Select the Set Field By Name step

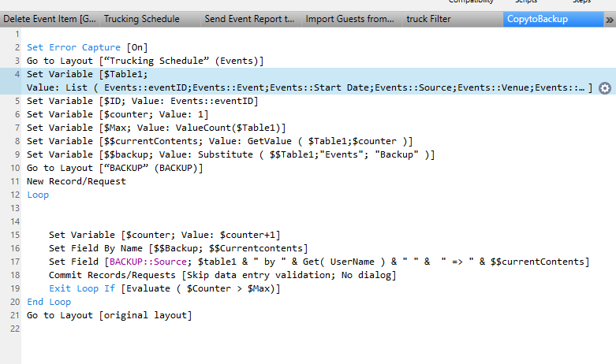pos(178,248)
